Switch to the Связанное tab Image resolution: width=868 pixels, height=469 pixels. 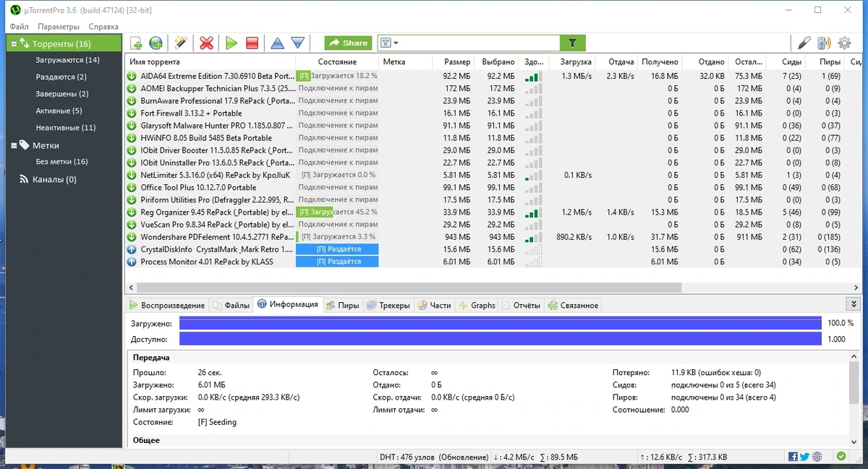(573, 305)
